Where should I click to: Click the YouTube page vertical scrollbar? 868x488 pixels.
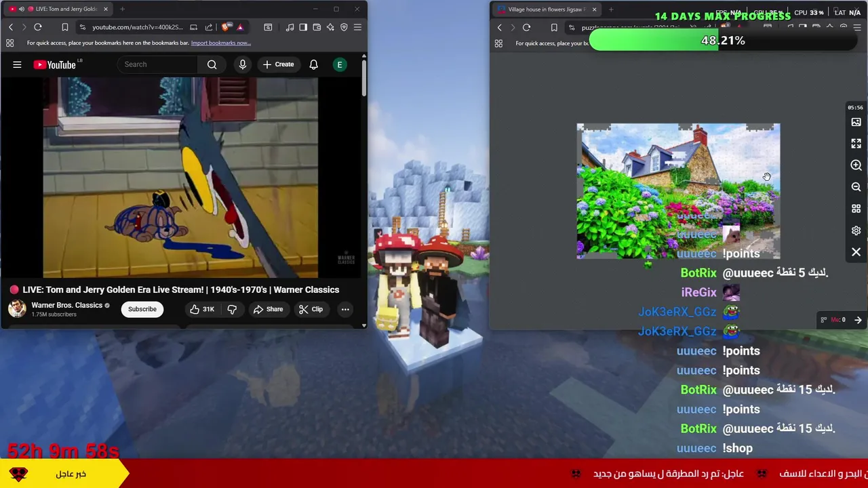(364, 78)
